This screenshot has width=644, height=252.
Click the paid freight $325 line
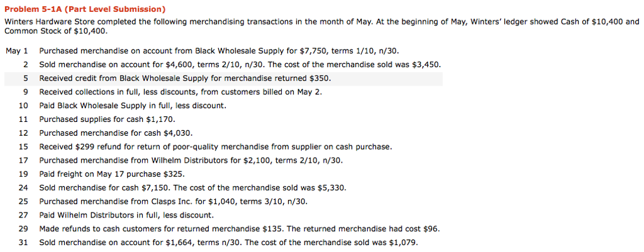click(x=112, y=174)
